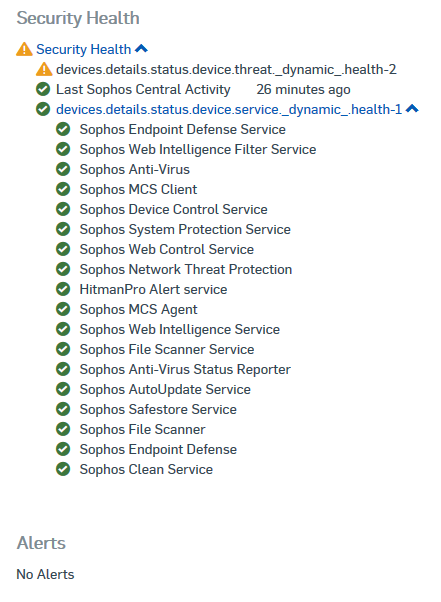Open the devices.details.status.device.service health-1 link
The width and height of the screenshot is (441, 602).
[x=229, y=110]
